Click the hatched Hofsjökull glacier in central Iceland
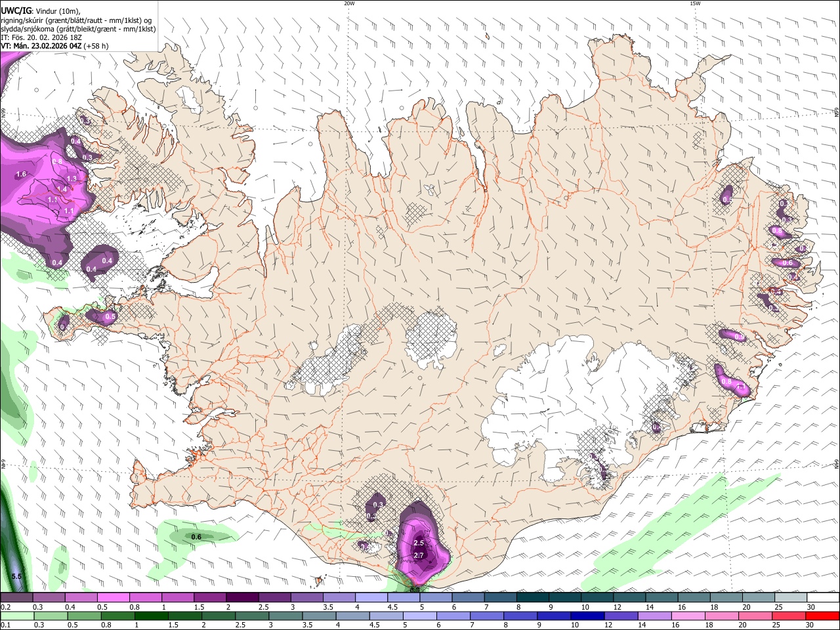Image resolution: width=840 pixels, height=630 pixels. point(431,339)
